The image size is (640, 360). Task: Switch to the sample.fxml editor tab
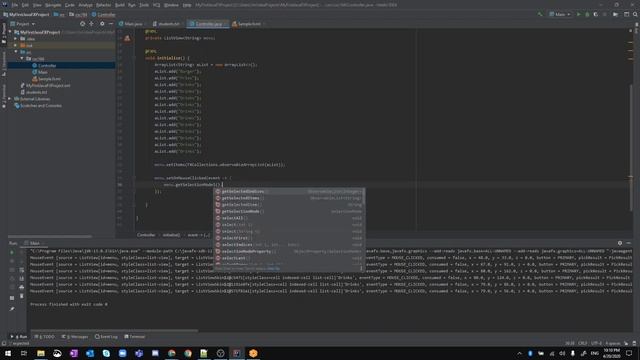click(x=248, y=24)
